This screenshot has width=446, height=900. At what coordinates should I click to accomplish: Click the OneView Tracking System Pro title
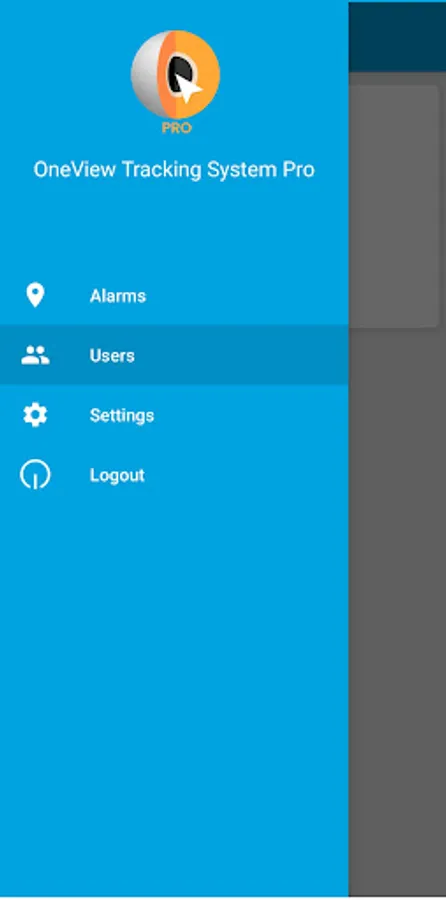(x=174, y=170)
